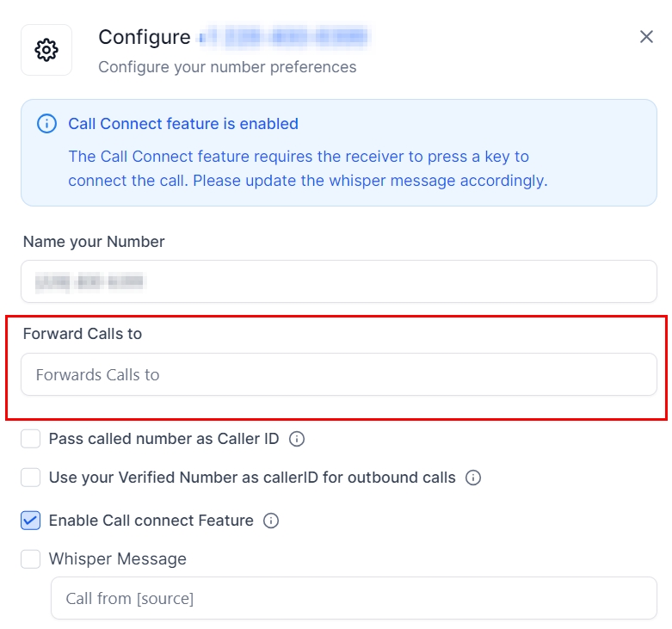Close the Configure number dialog
The image size is (672, 629).
tap(646, 37)
